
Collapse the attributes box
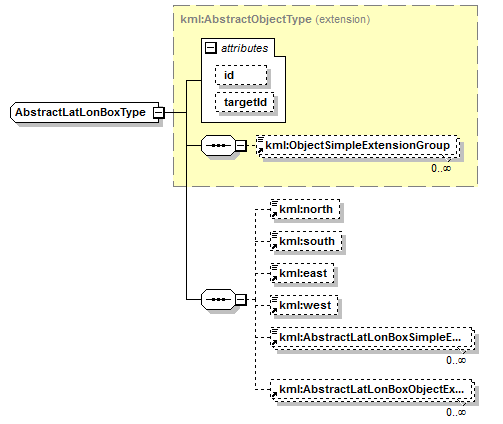pyautogui.click(x=210, y=48)
